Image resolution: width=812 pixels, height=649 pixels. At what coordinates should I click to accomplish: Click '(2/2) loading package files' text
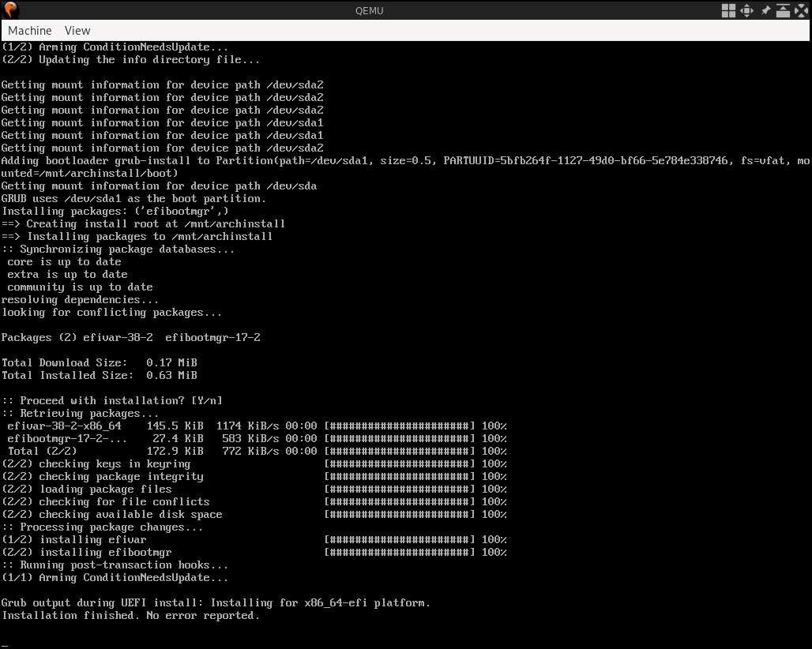click(x=86, y=489)
